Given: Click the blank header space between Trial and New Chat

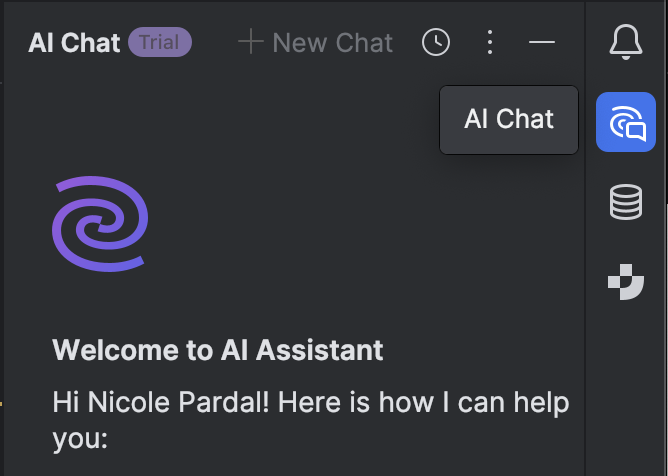Looking at the screenshot, I should coord(214,43).
